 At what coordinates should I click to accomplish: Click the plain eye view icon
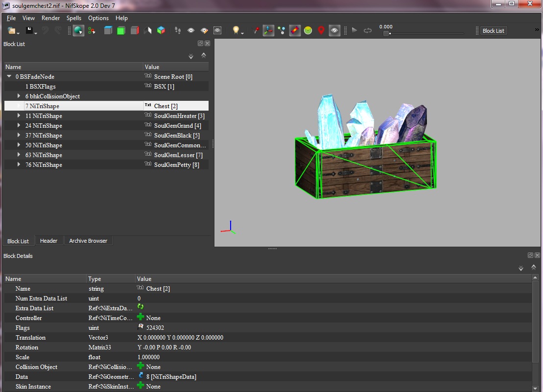(x=191, y=31)
